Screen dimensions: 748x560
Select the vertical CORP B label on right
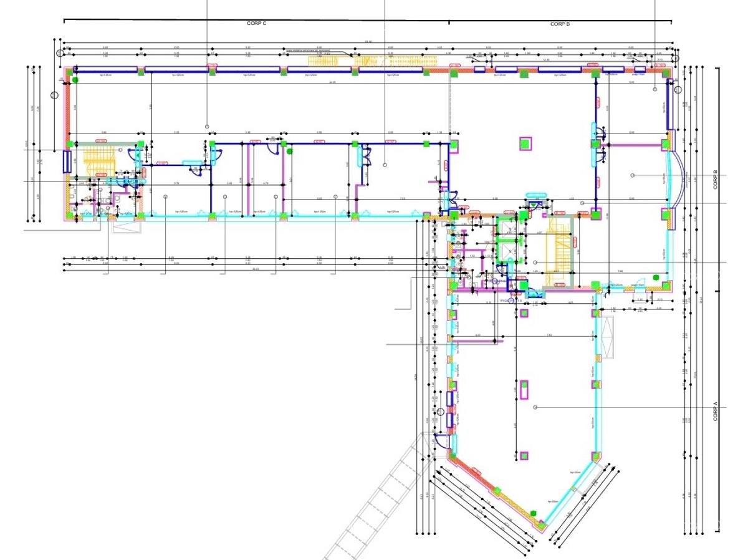pyautogui.click(x=716, y=180)
